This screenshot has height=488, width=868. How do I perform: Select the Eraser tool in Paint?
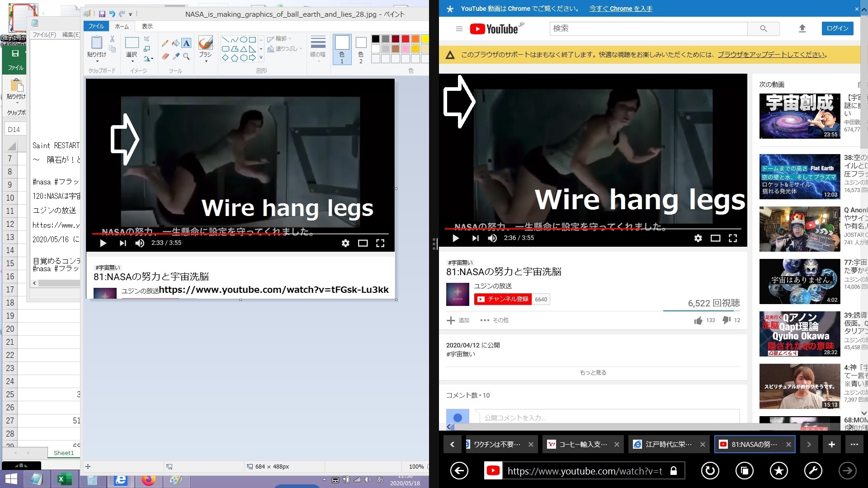click(165, 56)
